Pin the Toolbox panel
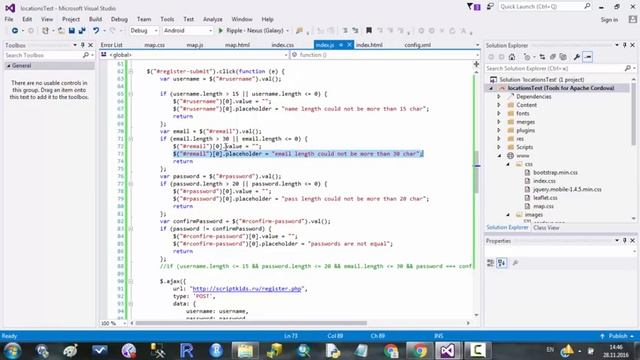640x360 pixels. 83,45
